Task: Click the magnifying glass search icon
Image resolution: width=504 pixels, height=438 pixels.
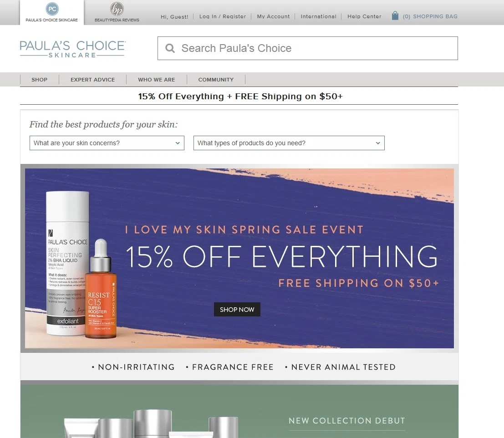Action: coord(170,48)
